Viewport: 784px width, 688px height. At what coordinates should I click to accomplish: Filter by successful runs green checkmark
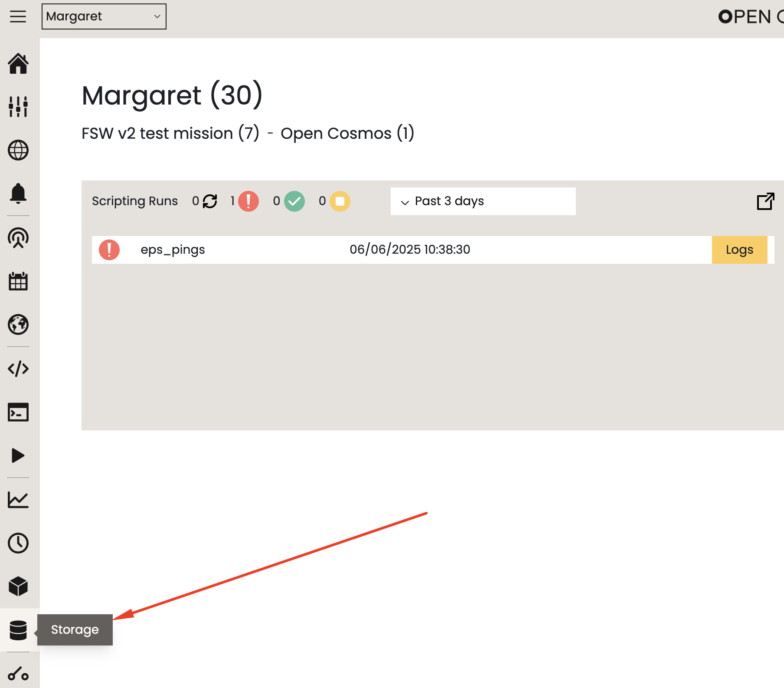pyautogui.click(x=294, y=201)
